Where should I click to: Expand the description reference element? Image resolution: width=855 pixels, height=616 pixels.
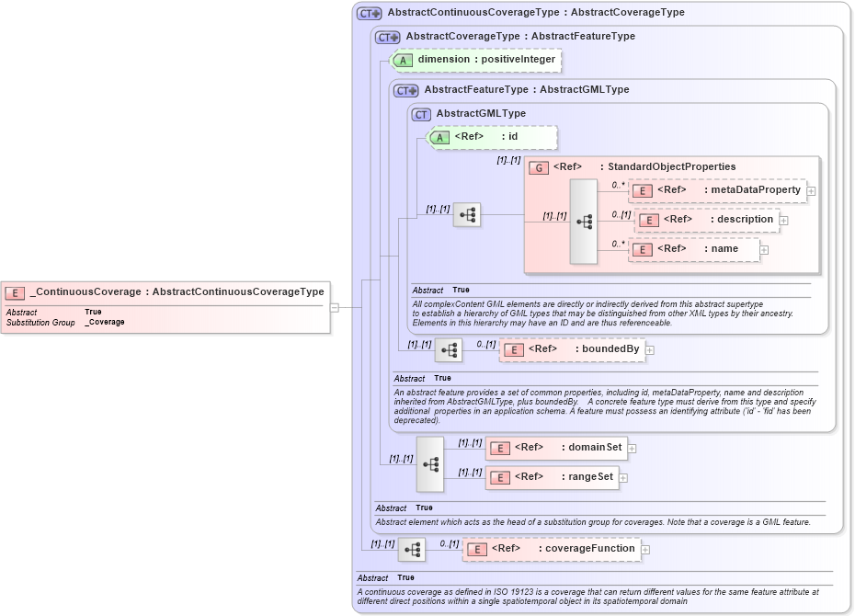(783, 221)
